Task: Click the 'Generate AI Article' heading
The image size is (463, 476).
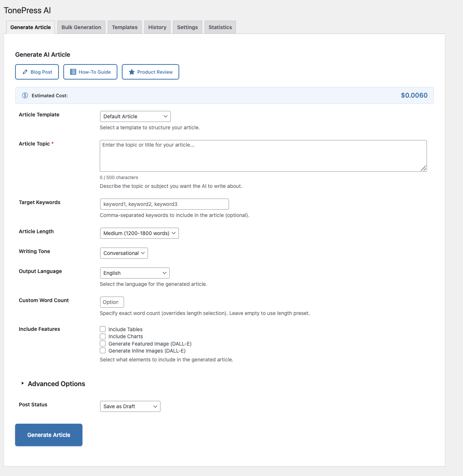Action: point(43,55)
